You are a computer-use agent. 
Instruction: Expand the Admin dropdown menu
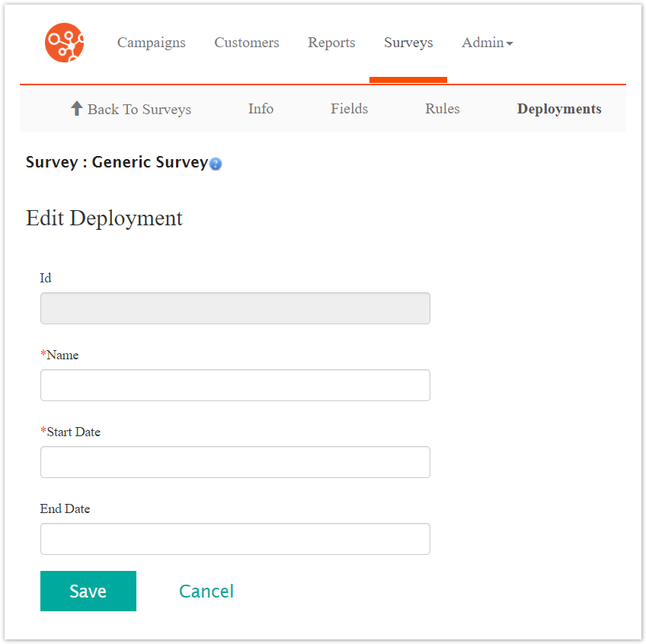[487, 43]
